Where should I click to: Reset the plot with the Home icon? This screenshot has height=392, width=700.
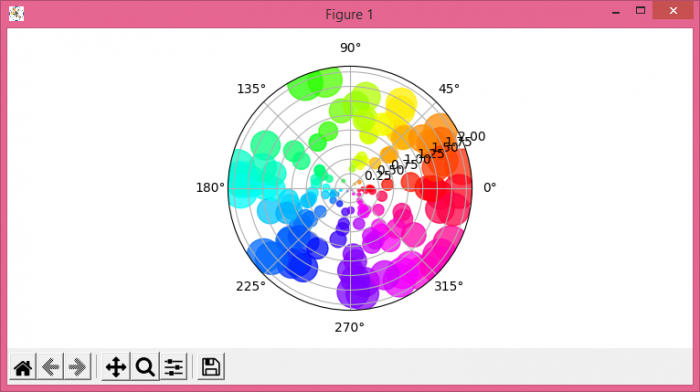click(23, 367)
